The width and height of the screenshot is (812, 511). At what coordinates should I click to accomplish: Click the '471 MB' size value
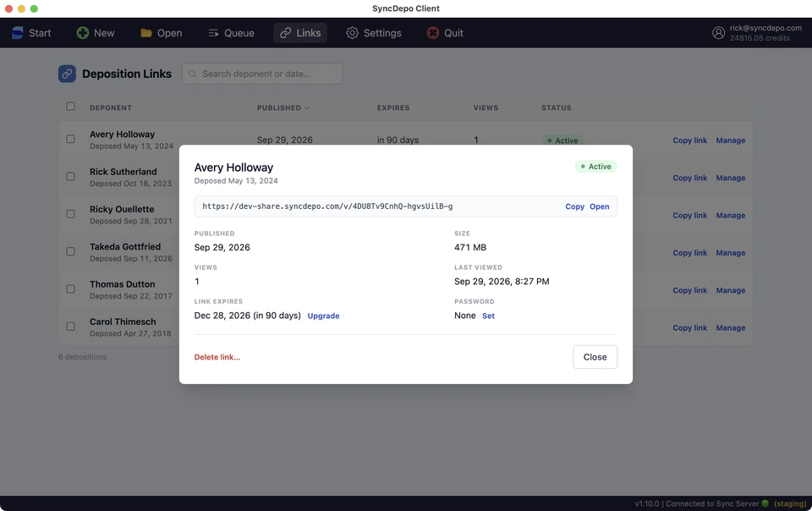[470, 248]
